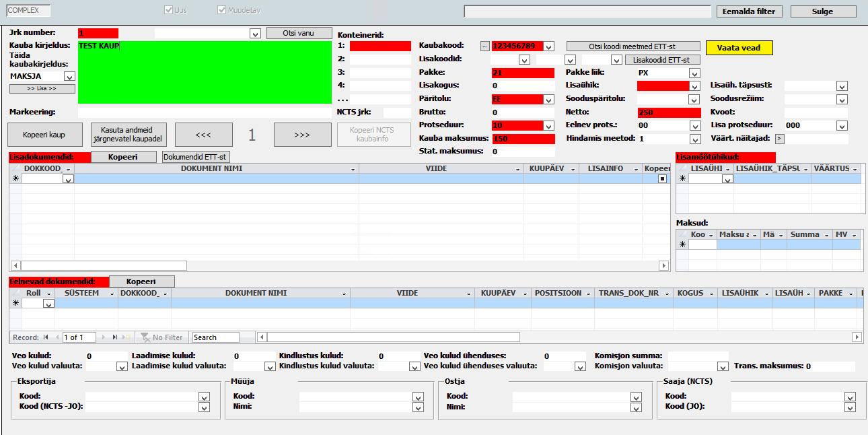Click the No Filter indicator
Screen dimensions: 868x435
point(162,337)
